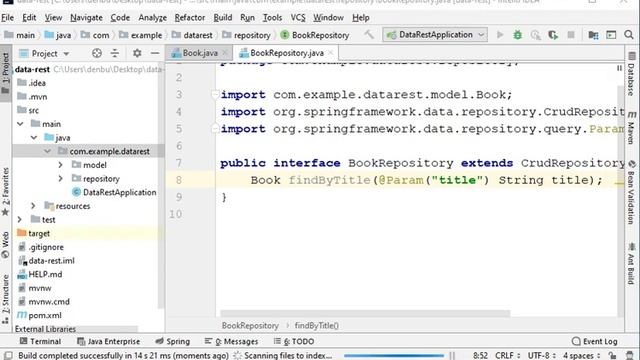The width and height of the screenshot is (640, 360).
Task: Select the pom.xml file
Action: (39, 315)
